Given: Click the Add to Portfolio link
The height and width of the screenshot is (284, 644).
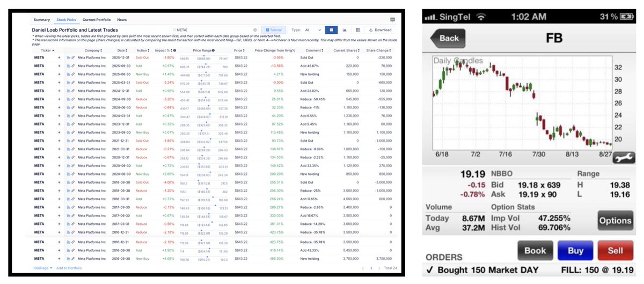Looking at the screenshot, I should 69,267.
